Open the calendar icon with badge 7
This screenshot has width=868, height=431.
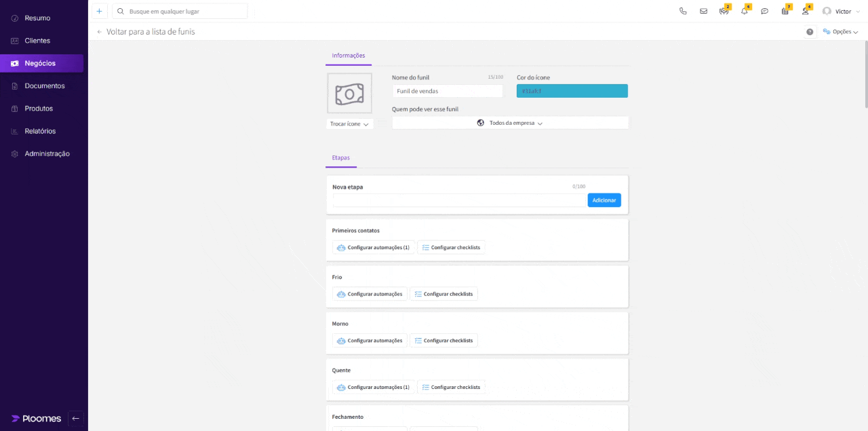(785, 11)
